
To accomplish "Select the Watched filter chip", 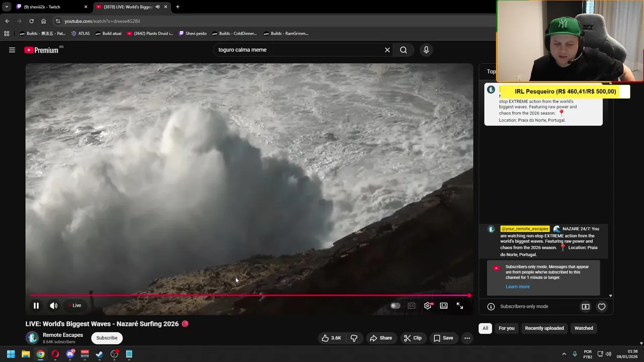I will [x=584, y=328].
